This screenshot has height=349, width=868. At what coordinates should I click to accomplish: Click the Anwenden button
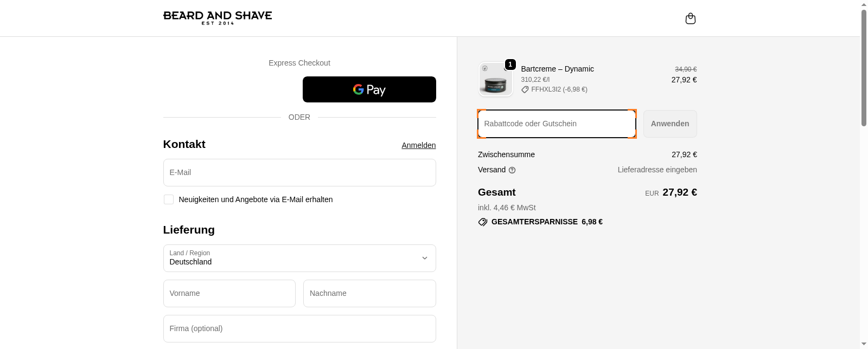669,124
